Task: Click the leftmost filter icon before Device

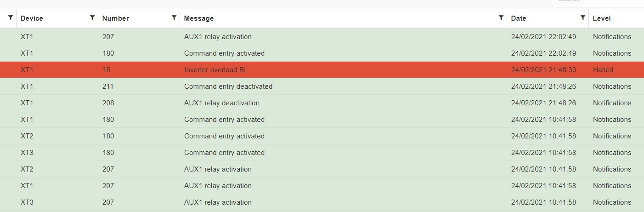Action: [x=11, y=18]
